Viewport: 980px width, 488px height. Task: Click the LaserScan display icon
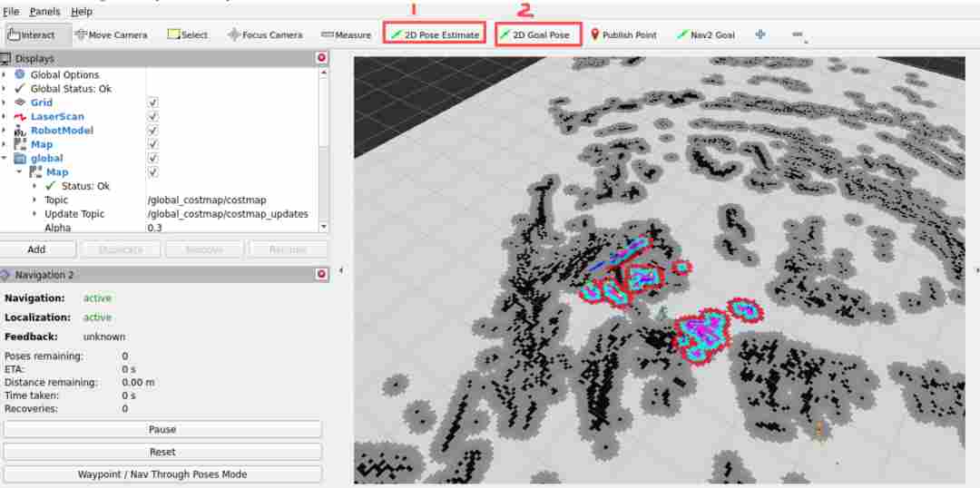19,116
